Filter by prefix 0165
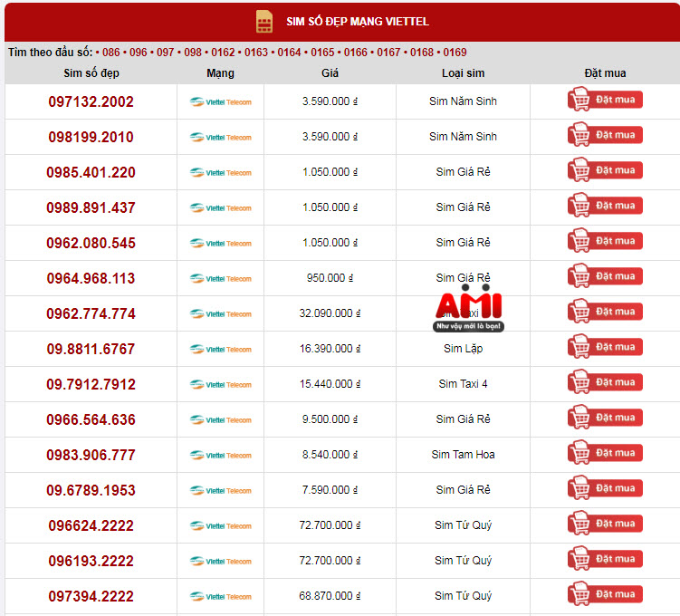This screenshot has width=680, height=616. coord(322,53)
